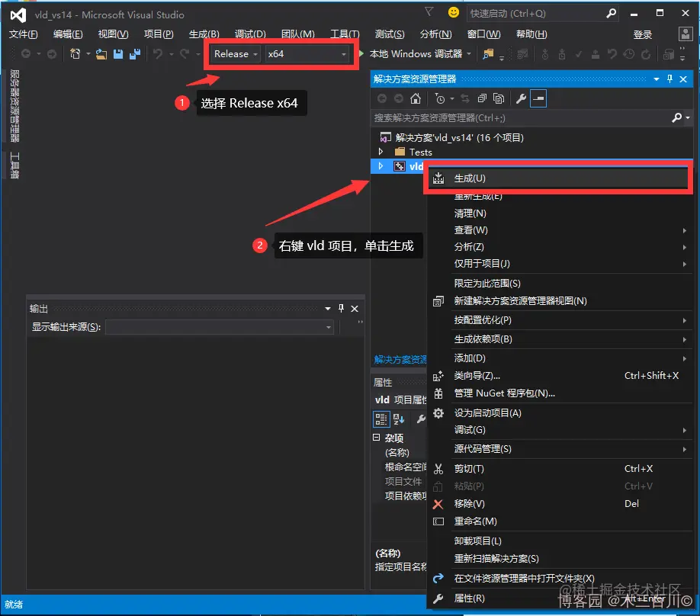
Task: Click the Pending Changes Filter clock icon
Action: pyautogui.click(x=440, y=98)
